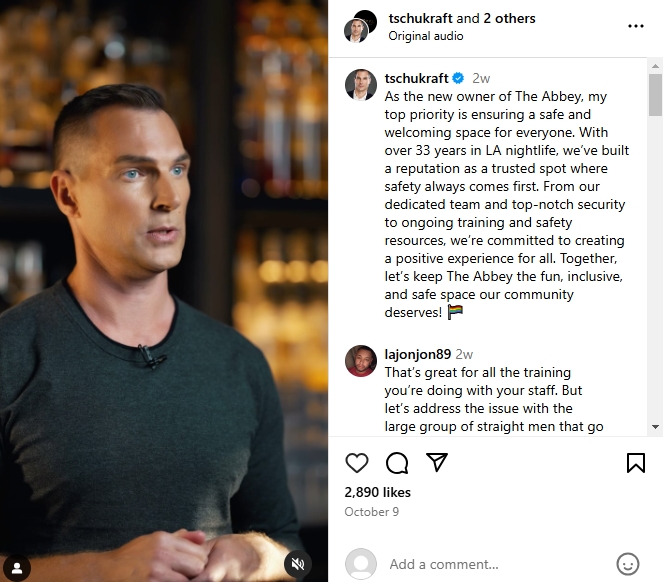This screenshot has width=663, height=582.
Task: Open the '2 others' collaborators link
Action: 509,19
